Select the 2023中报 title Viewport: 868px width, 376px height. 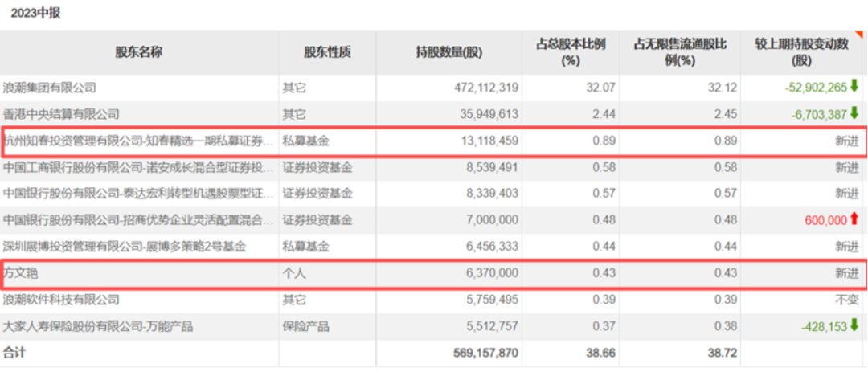[35, 14]
